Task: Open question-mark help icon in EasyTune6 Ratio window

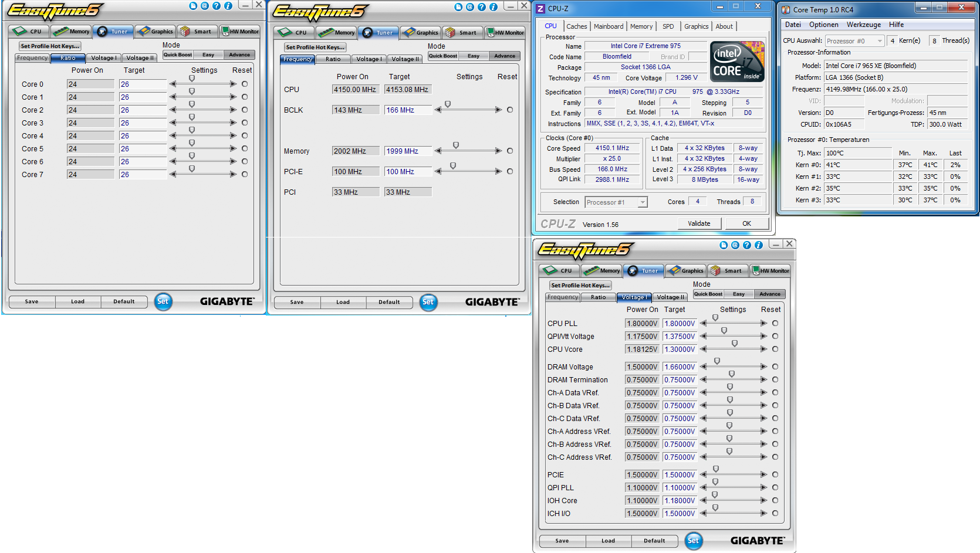Action: 217,6
